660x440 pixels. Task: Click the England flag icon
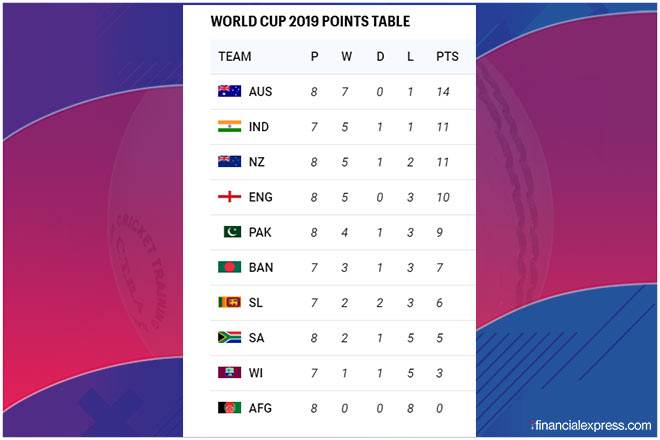230,197
